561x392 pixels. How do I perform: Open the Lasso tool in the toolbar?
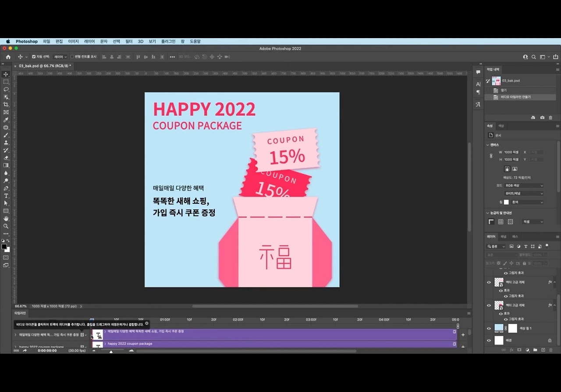click(6, 89)
